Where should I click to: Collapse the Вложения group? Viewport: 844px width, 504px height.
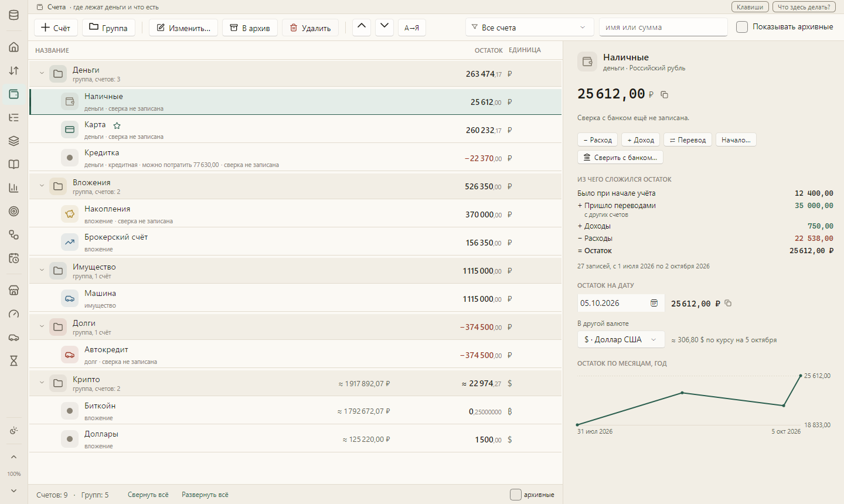tap(42, 186)
